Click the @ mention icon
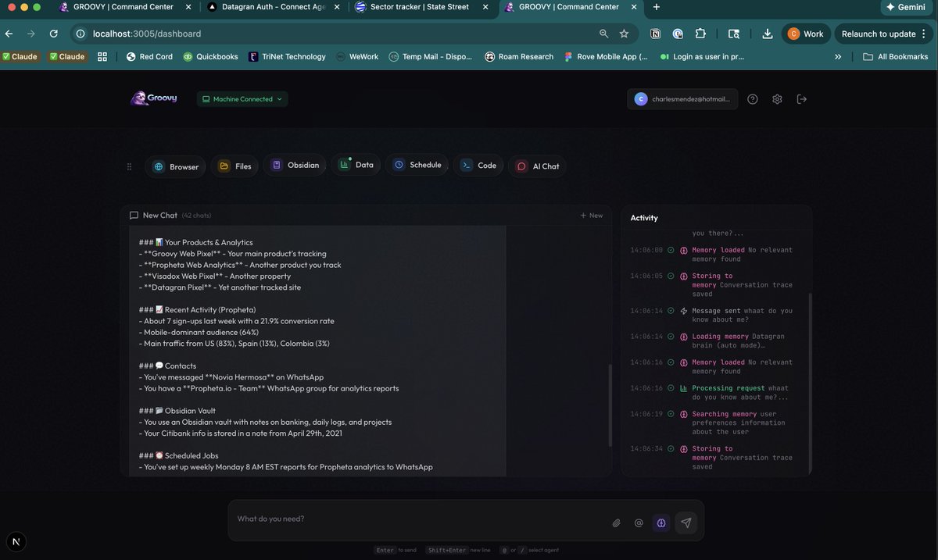Image resolution: width=938 pixels, height=560 pixels. pyautogui.click(x=638, y=523)
